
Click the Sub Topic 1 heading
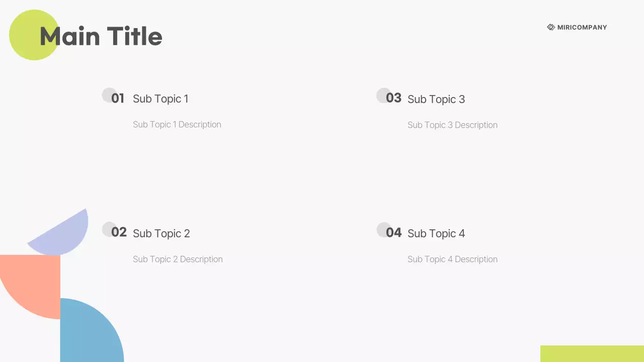[160, 99]
